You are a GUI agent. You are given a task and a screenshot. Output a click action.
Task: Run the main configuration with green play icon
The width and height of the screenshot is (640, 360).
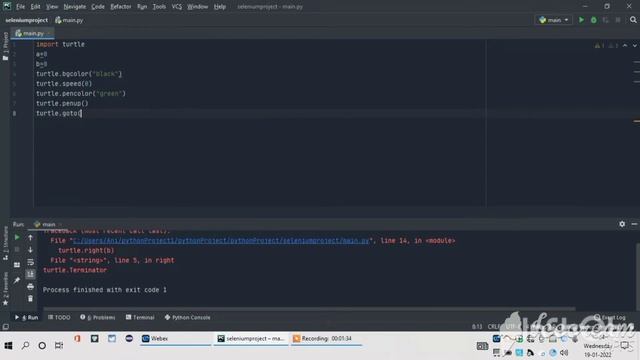click(581, 20)
